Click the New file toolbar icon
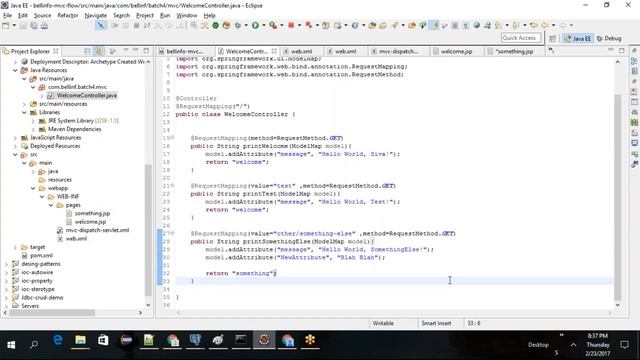 pyautogui.click(x=6, y=26)
